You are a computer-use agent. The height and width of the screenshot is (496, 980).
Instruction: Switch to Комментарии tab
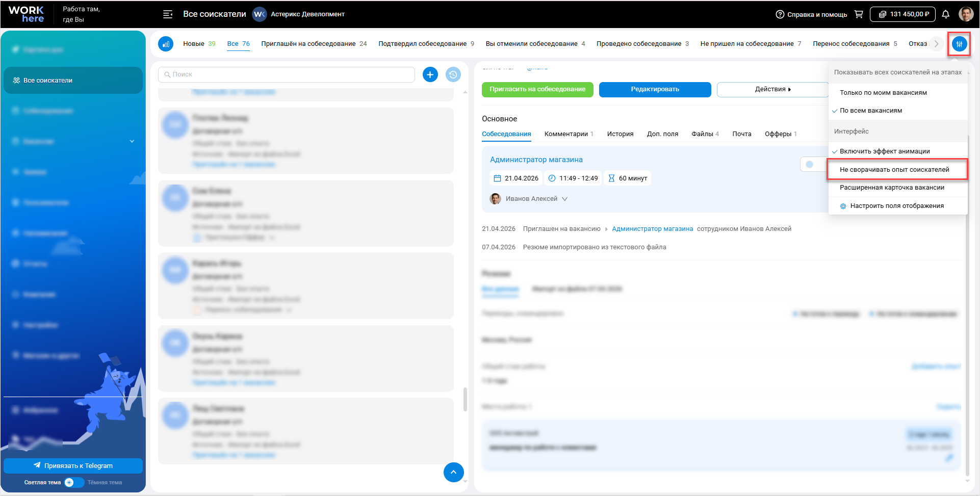pos(569,134)
